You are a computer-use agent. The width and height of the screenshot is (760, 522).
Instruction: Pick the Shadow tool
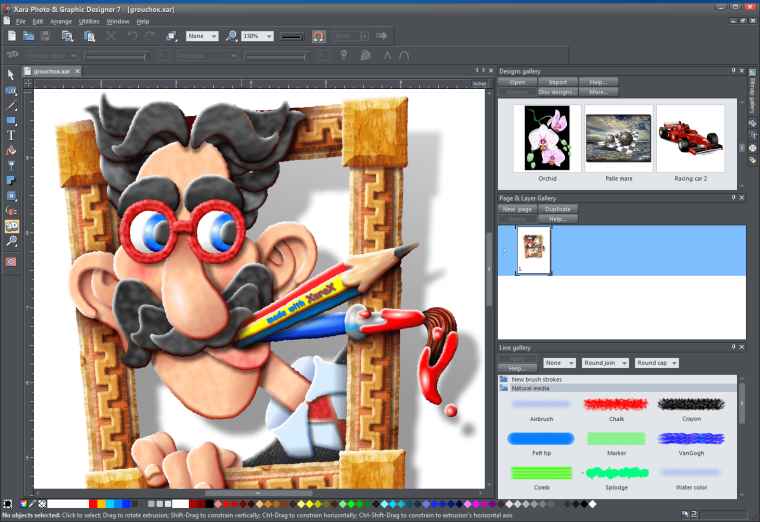point(11,180)
